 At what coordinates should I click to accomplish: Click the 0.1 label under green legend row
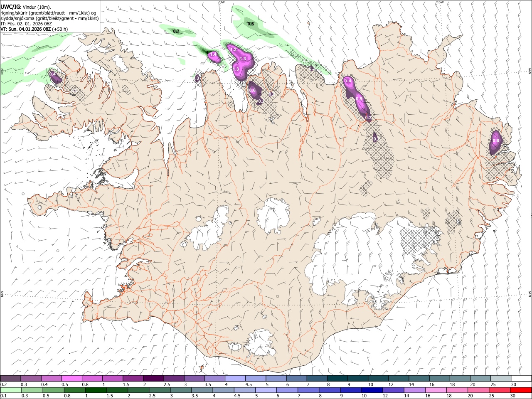coord(3,396)
